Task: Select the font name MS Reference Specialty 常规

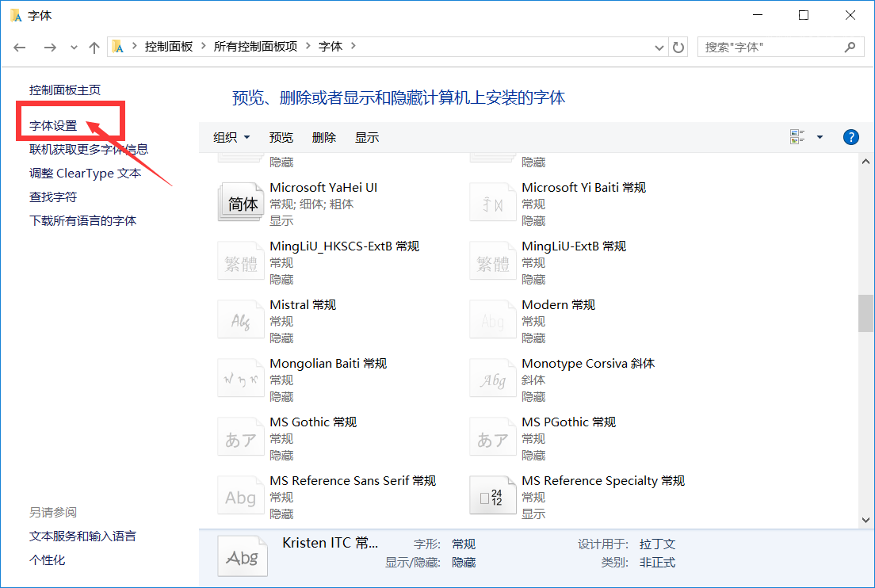Action: (603, 480)
